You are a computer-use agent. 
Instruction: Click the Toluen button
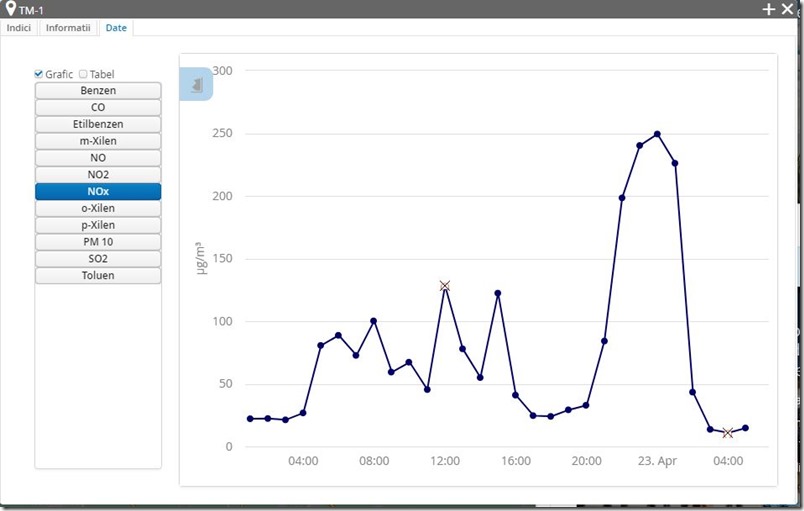click(x=98, y=276)
